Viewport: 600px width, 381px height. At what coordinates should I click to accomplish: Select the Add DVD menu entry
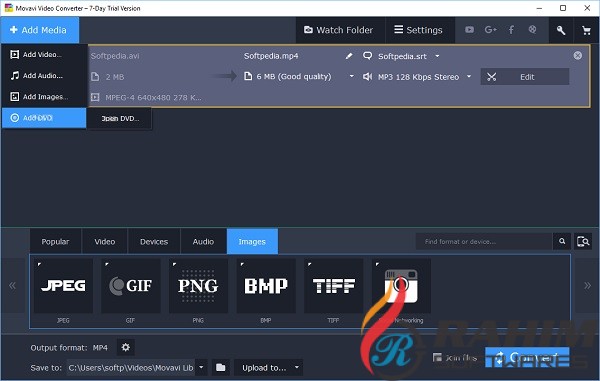point(44,118)
